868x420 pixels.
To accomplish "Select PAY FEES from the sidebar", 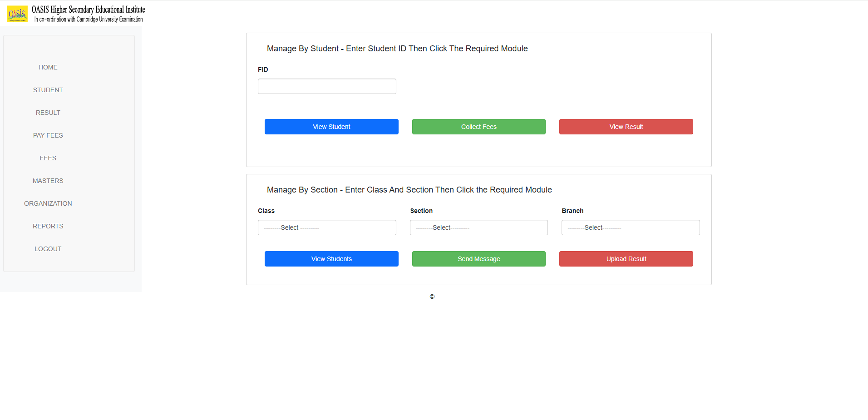I will point(48,135).
